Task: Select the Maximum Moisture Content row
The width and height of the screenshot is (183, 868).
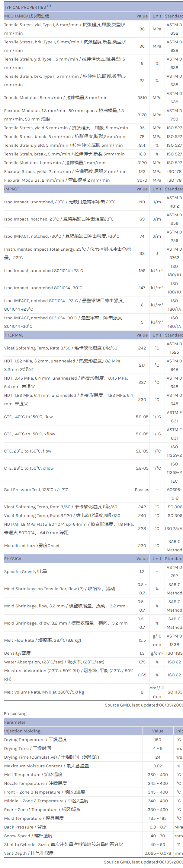Action: tap(47, 766)
